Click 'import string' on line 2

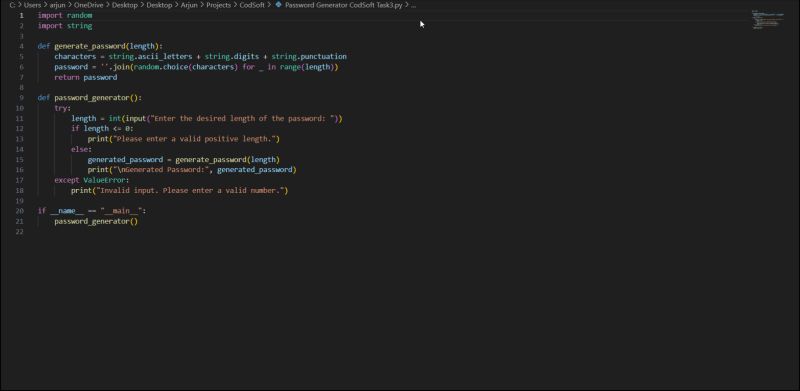click(x=65, y=26)
